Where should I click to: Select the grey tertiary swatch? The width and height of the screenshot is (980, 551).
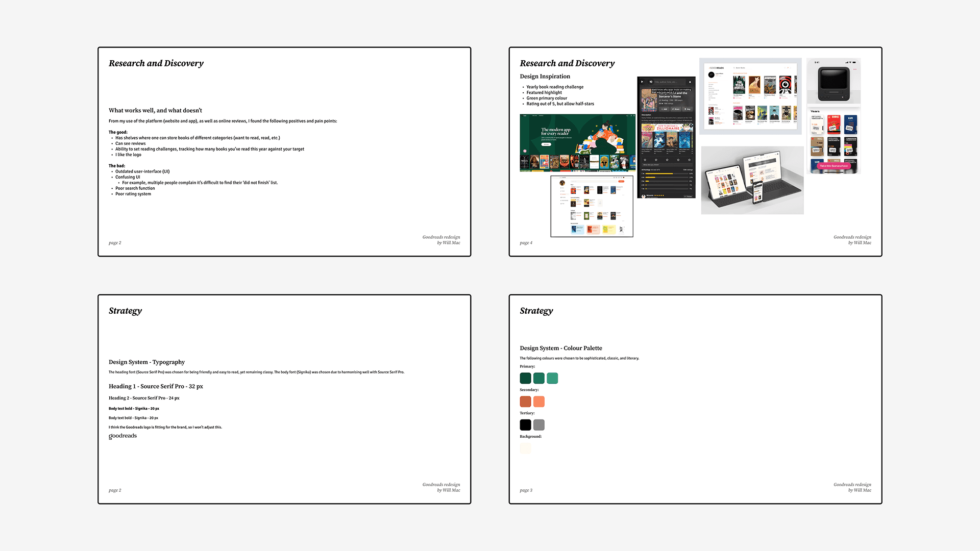(x=538, y=424)
